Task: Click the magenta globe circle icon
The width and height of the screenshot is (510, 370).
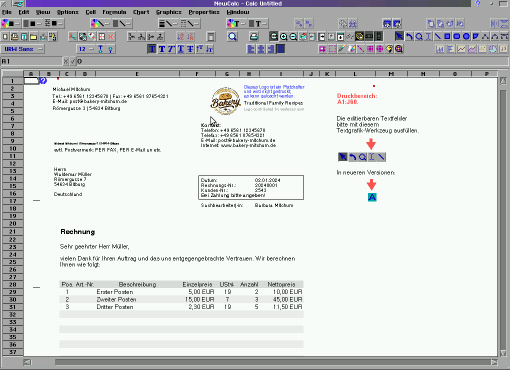Action: 380,49
